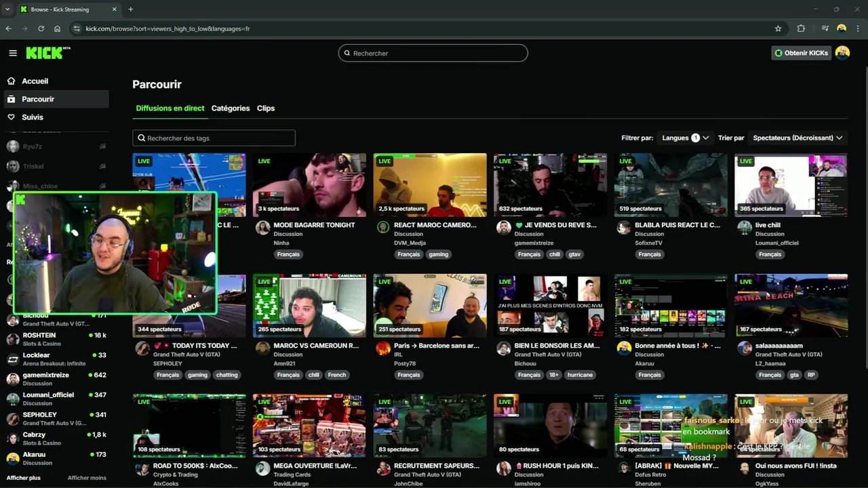This screenshot has height=488, width=868.
Task: Click the KICK logo
Action: pos(47,53)
